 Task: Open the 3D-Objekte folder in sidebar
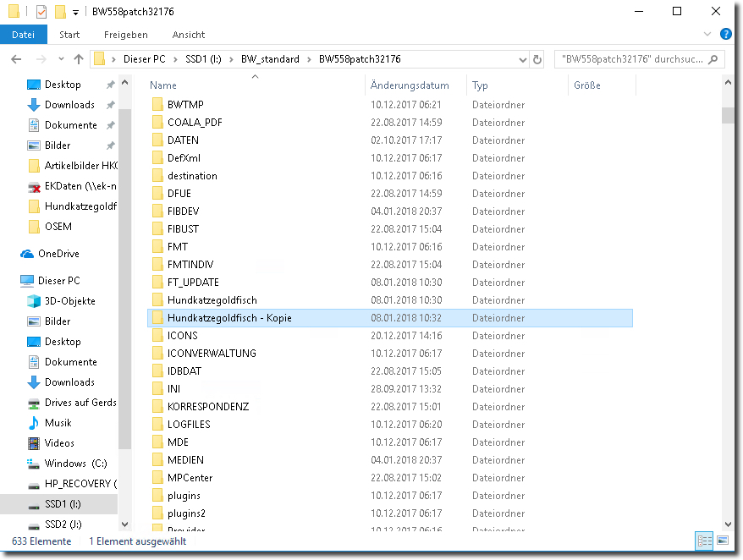click(x=69, y=301)
